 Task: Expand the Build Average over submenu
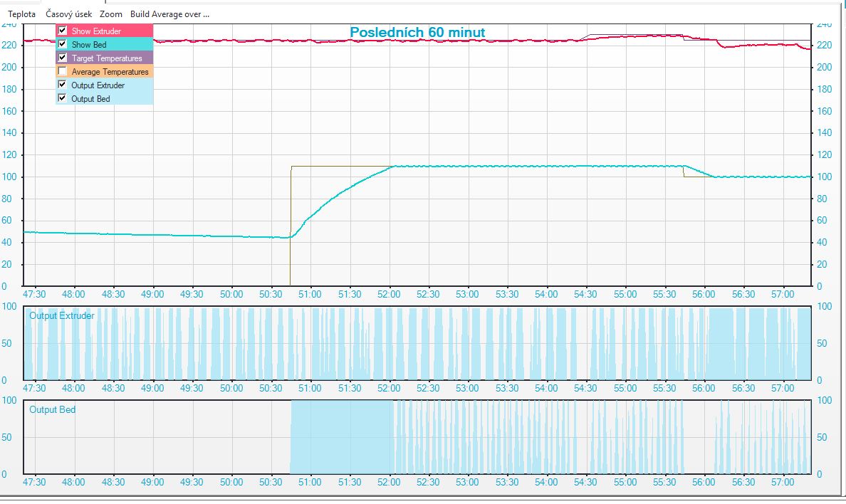169,14
